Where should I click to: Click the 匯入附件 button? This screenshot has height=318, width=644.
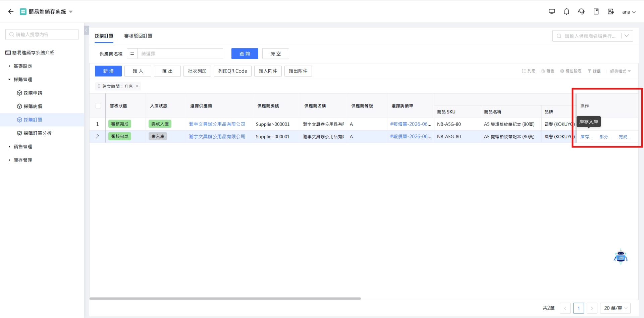click(x=268, y=71)
